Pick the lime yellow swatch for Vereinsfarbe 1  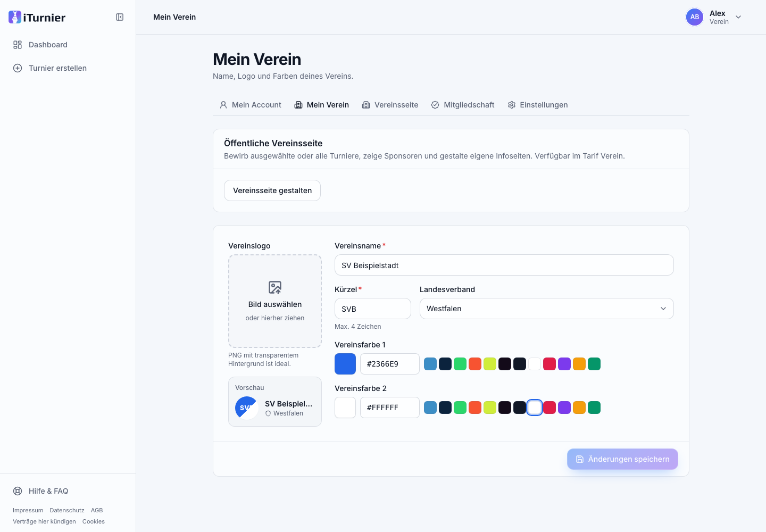click(x=490, y=364)
